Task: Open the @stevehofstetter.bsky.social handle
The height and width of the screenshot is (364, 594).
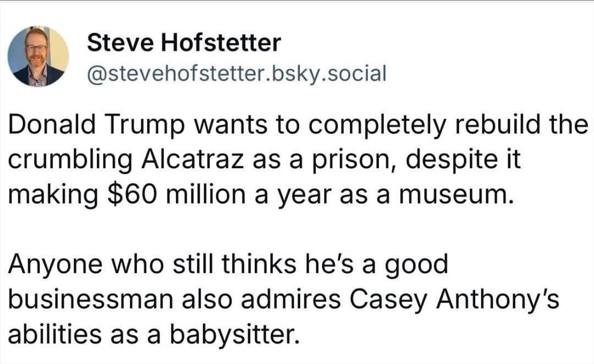Action: coord(237,73)
